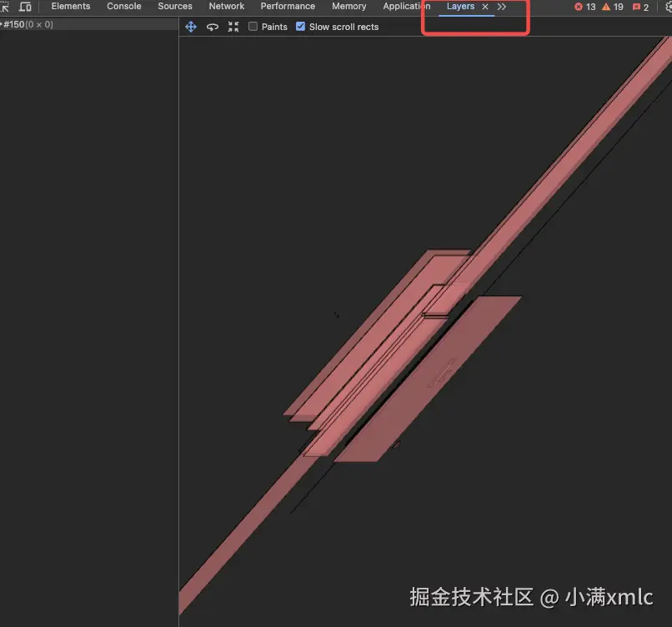This screenshot has height=627, width=672.
Task: Expand the #150 layer tree arrow
Action: click(x=2, y=24)
